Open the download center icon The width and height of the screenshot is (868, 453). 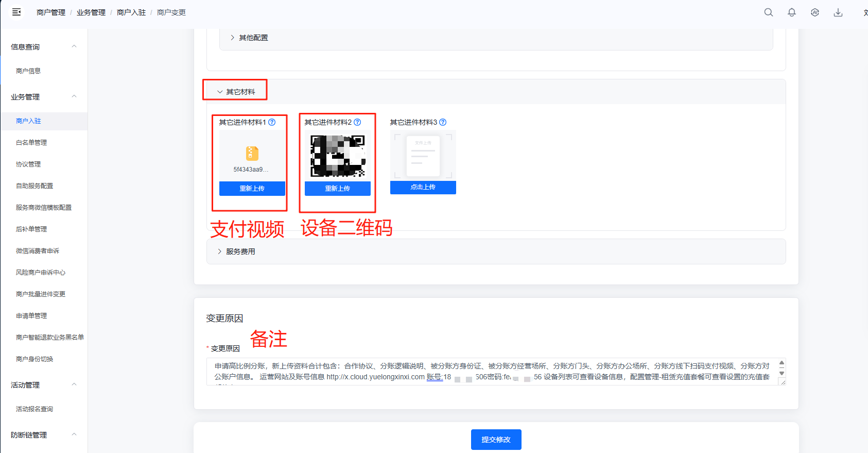pos(838,12)
